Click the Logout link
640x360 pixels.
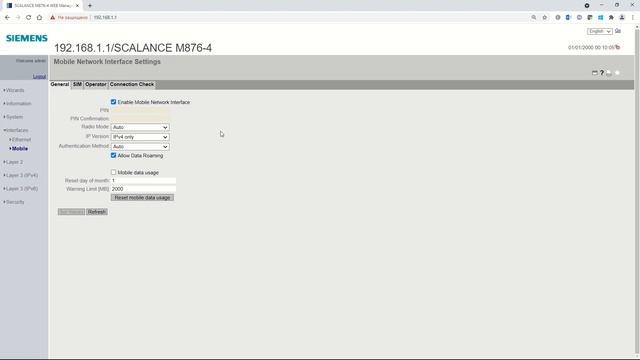tap(39, 76)
